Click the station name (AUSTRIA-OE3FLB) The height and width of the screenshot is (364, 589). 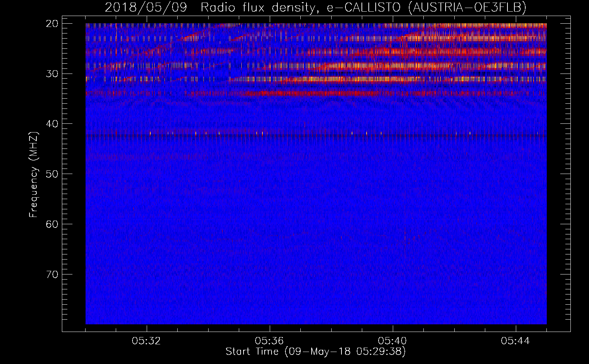pyautogui.click(x=467, y=8)
